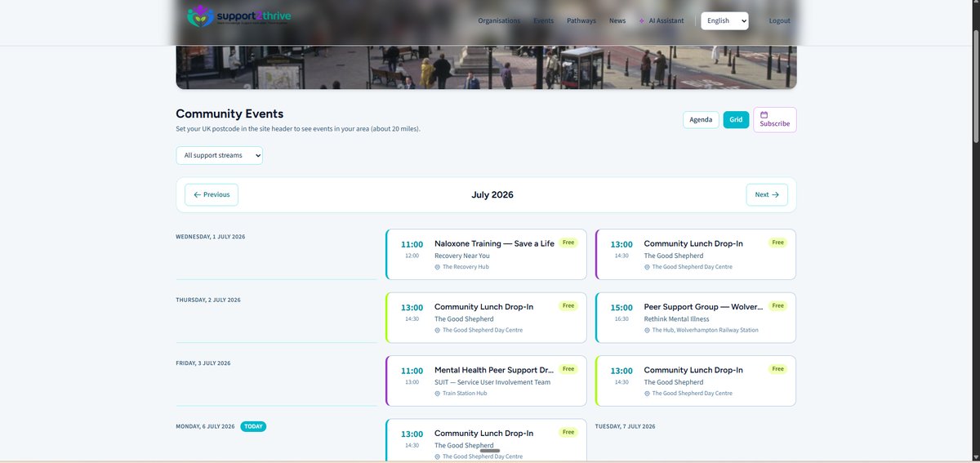Viewport: 980px width, 463px height.
Task: Switch to Agenda view
Action: click(701, 120)
